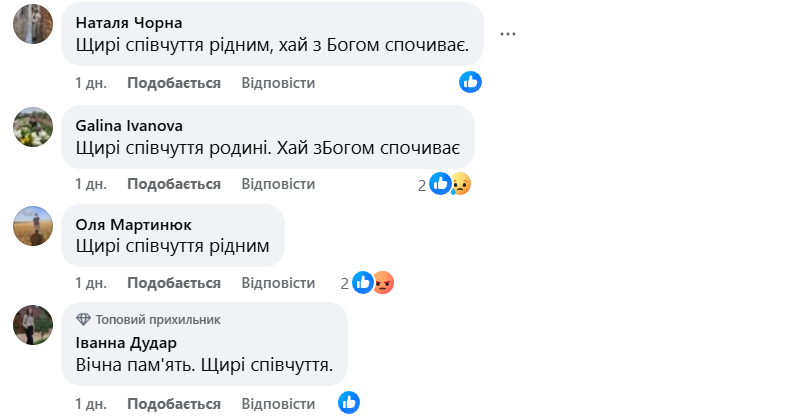
Task: Reply to Galina Ivanova's comment
Action: (x=278, y=184)
